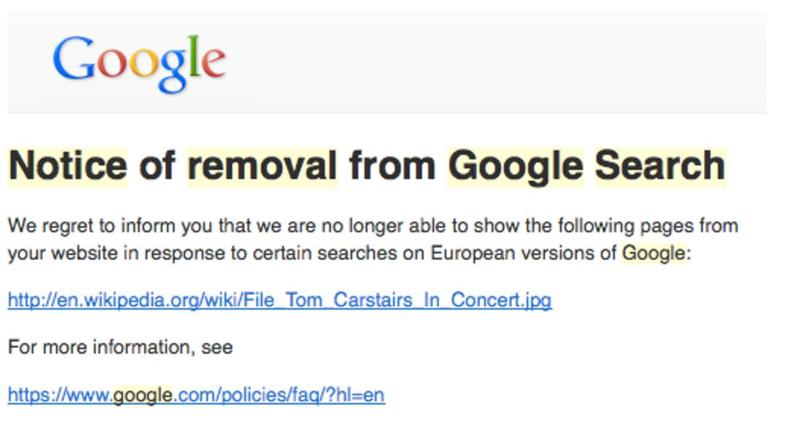Click the highlighted word "removal" in heading
Image resolution: width=800 pixels, height=425 pixels.
[x=263, y=166]
